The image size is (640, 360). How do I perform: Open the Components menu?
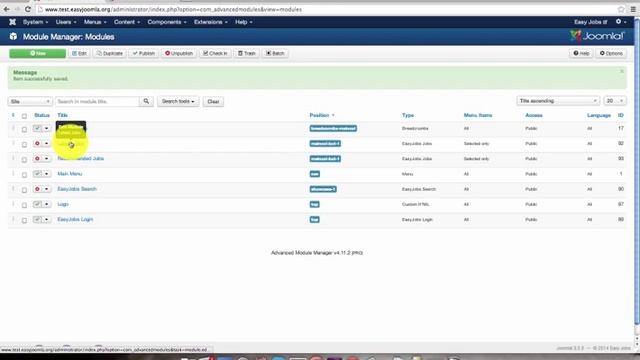click(167, 22)
